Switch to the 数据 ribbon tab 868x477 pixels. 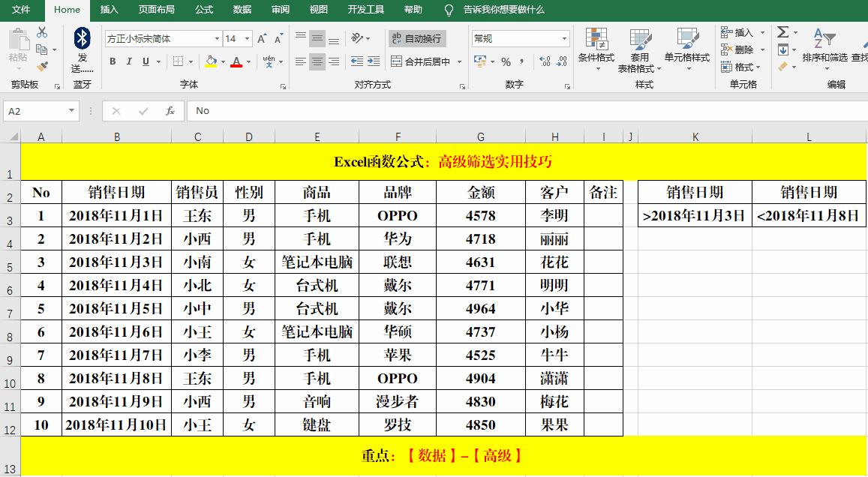tap(242, 10)
